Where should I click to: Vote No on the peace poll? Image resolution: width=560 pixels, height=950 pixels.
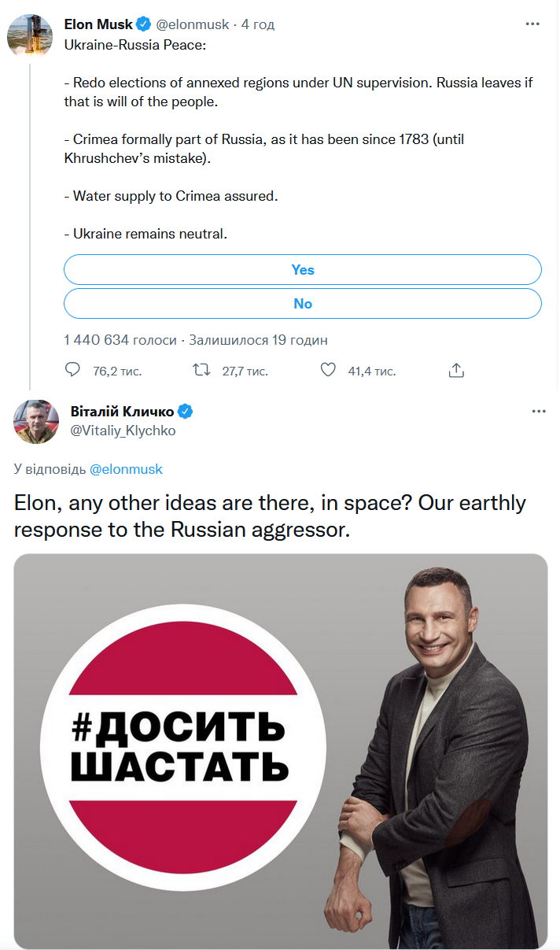pos(303,303)
